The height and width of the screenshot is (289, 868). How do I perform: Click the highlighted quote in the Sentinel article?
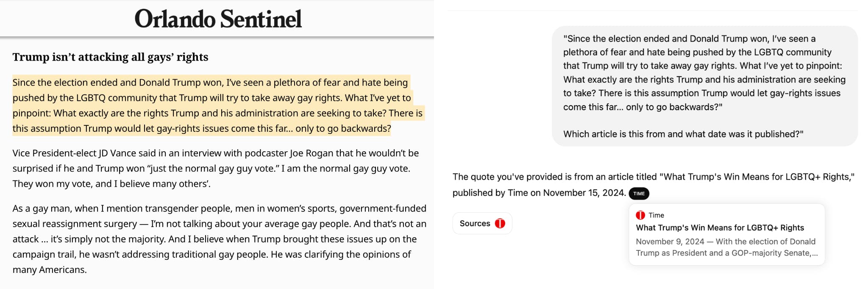[212, 105]
